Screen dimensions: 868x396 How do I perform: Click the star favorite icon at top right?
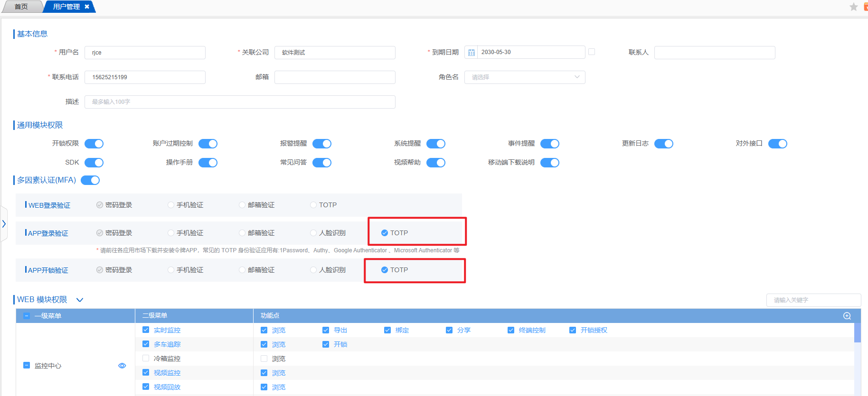pos(853,7)
